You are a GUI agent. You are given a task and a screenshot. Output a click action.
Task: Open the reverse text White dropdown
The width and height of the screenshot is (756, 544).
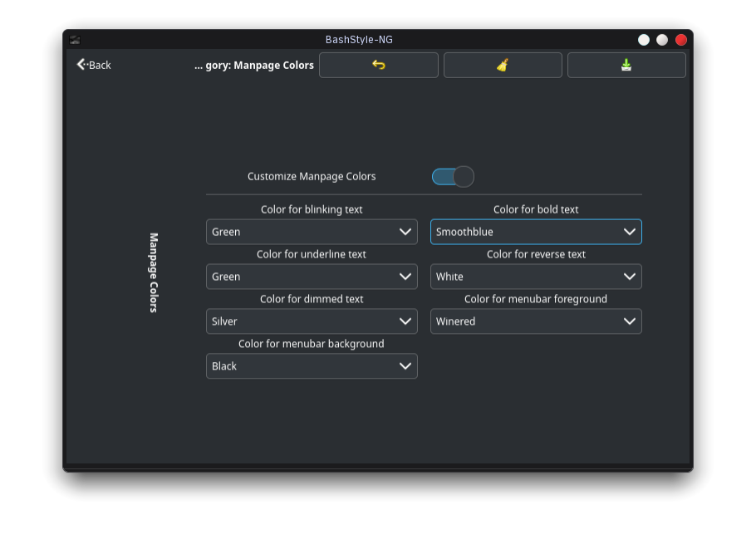pyautogui.click(x=536, y=277)
